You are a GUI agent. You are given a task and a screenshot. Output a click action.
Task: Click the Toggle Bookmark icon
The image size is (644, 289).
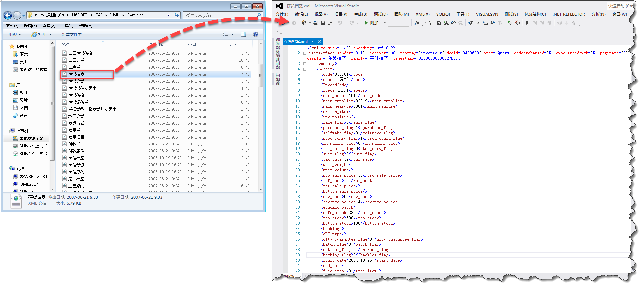click(x=527, y=23)
